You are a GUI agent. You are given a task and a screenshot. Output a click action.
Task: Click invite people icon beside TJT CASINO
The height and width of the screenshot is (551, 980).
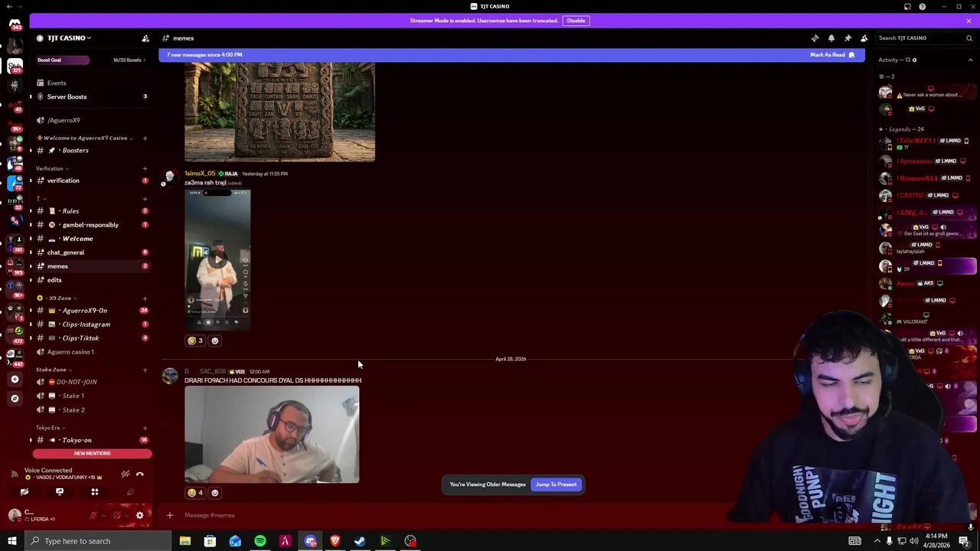[x=145, y=38]
